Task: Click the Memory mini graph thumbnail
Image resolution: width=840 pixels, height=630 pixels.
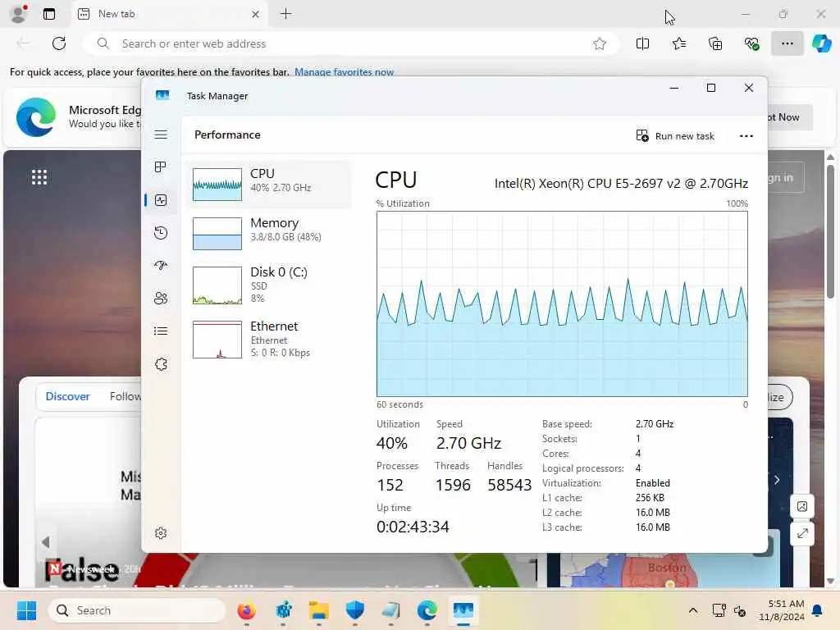Action: [217, 234]
